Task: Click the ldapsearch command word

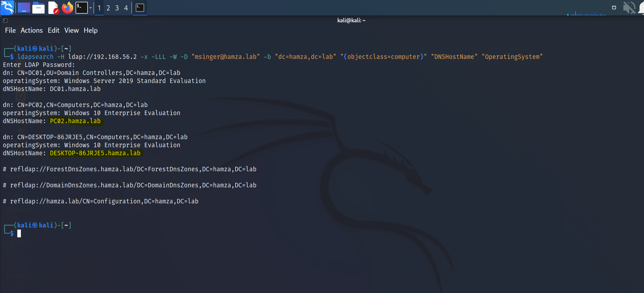Action: [35, 57]
